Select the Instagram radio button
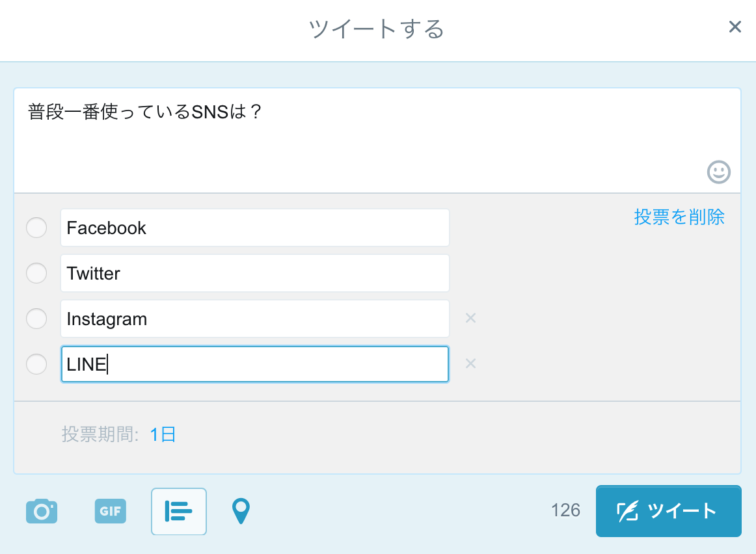This screenshot has height=554, width=756. [x=36, y=319]
